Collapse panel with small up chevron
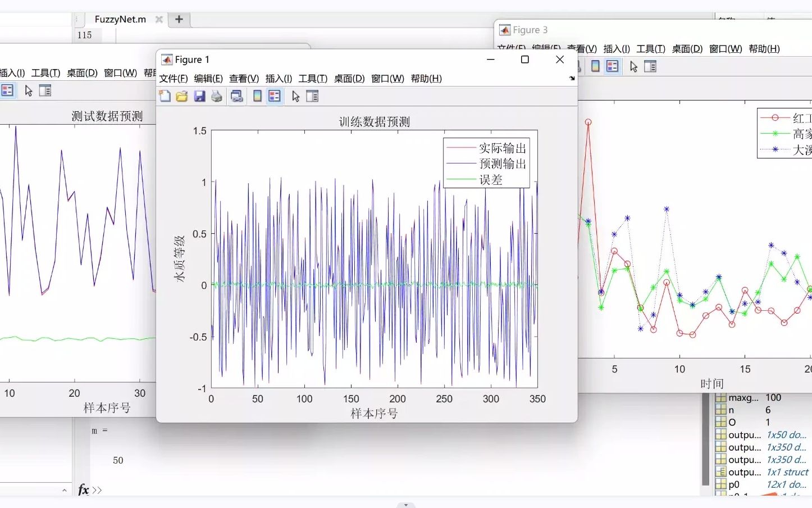Image resolution: width=812 pixels, height=508 pixels. [65, 491]
